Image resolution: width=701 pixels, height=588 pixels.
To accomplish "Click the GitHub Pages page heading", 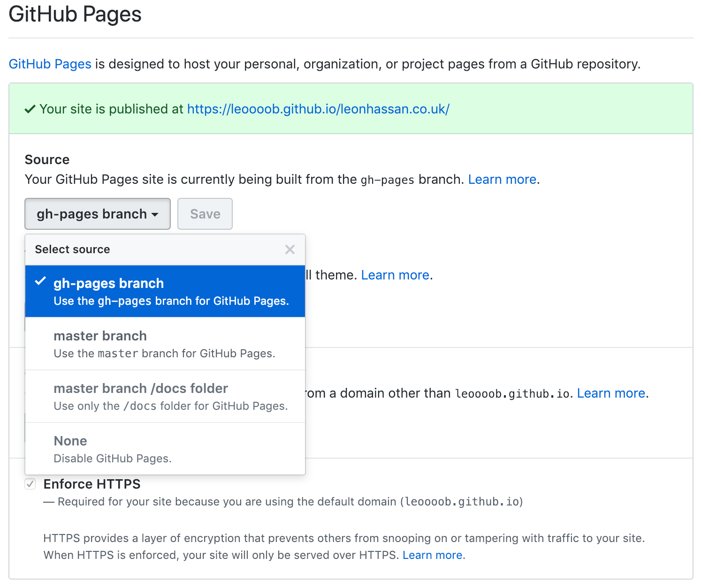I will (75, 14).
